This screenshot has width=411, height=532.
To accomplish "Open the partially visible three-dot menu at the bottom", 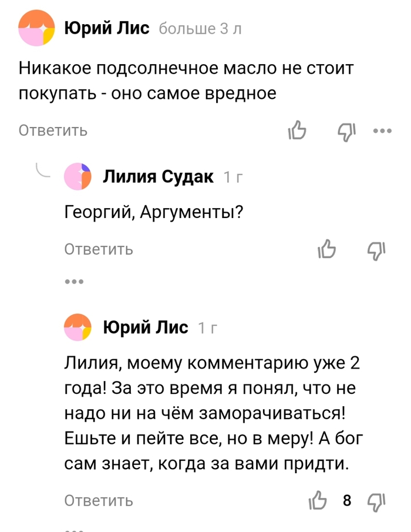I will pyautogui.click(x=73, y=528).
